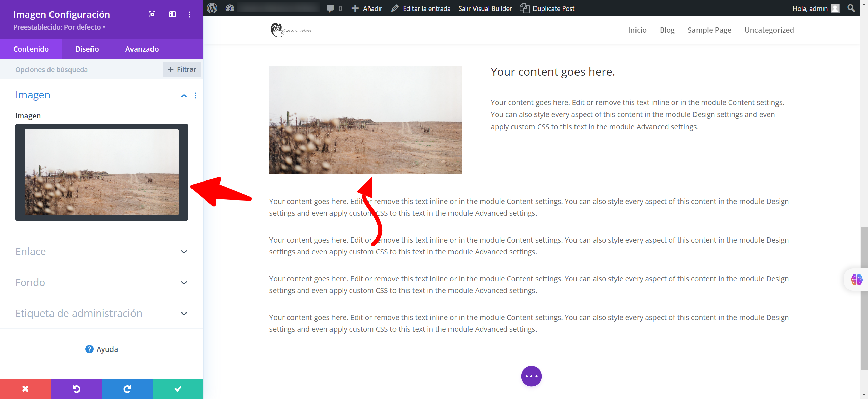Screen dimensions: 868x399
Task: Click the WordPress logo in admin bar
Action: coord(212,8)
